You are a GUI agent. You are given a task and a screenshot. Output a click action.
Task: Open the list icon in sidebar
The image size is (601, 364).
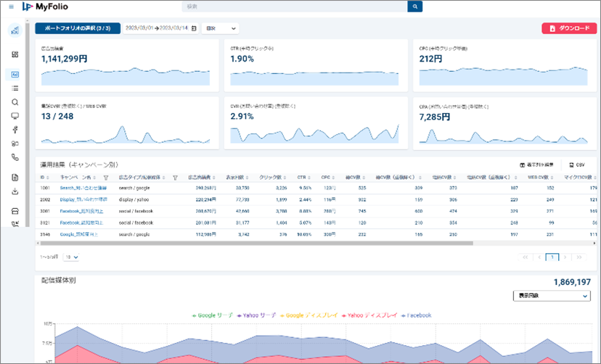(15, 88)
